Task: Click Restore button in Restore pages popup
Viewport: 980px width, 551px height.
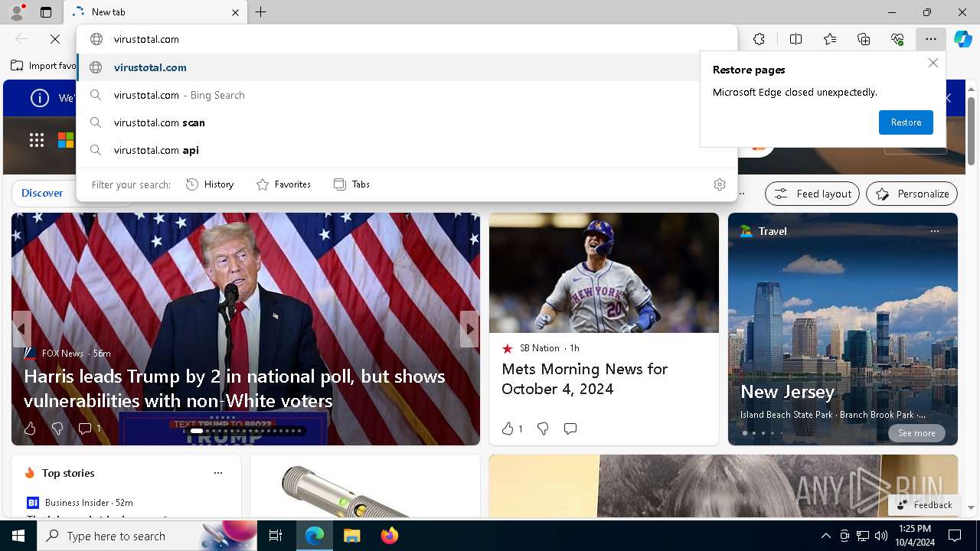Action: pyautogui.click(x=906, y=122)
